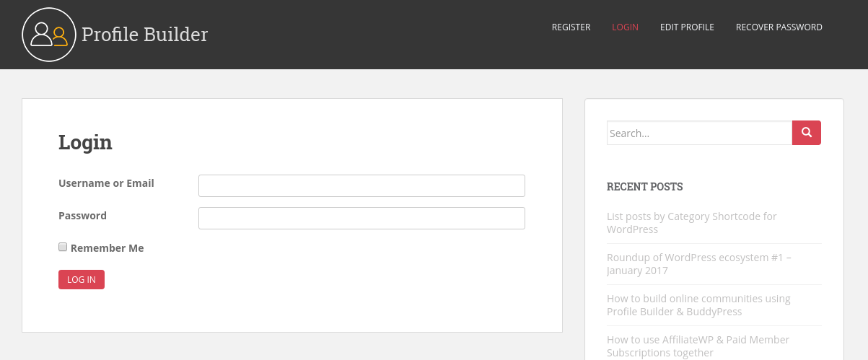Click into the Password field
This screenshot has height=360, width=868.
[361, 218]
